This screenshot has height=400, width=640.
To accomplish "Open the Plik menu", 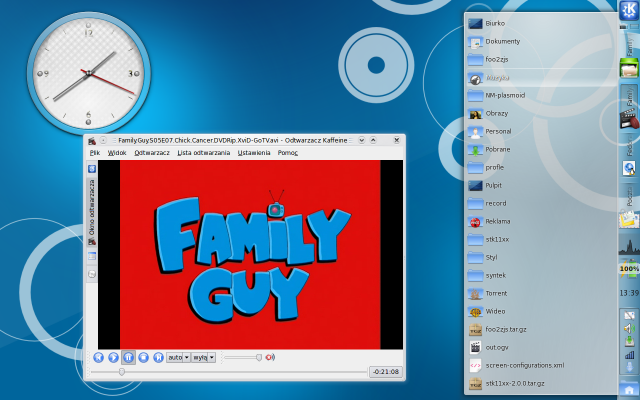I will pos(95,153).
